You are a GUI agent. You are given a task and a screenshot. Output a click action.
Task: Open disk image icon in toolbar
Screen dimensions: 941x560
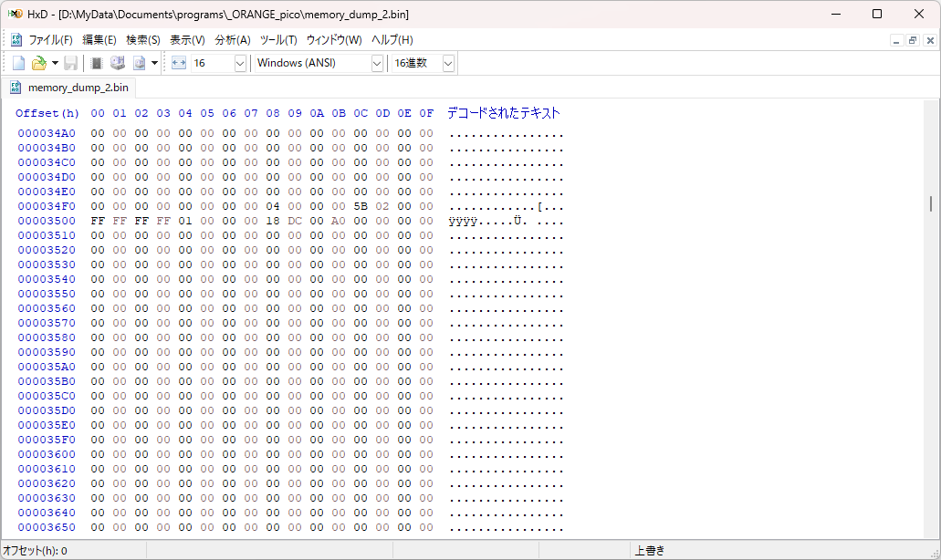point(140,63)
